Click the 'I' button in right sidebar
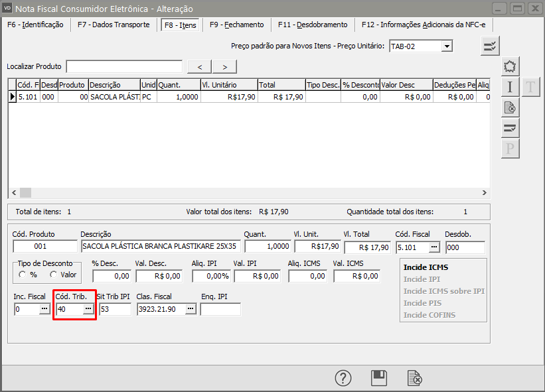 (x=510, y=87)
